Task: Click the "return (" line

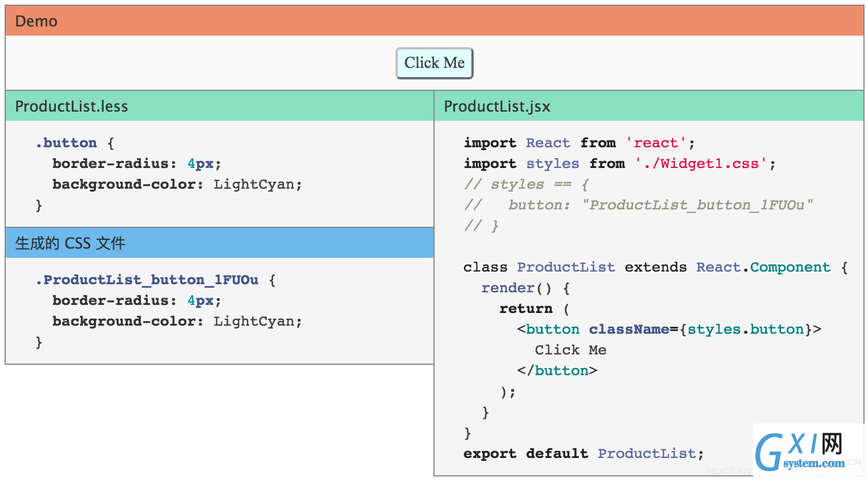Action: pyautogui.click(x=535, y=308)
